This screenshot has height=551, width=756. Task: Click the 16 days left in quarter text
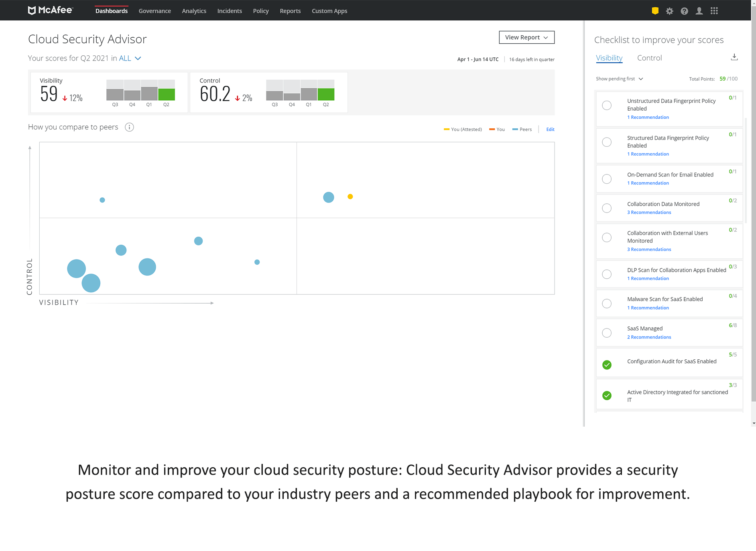click(532, 59)
